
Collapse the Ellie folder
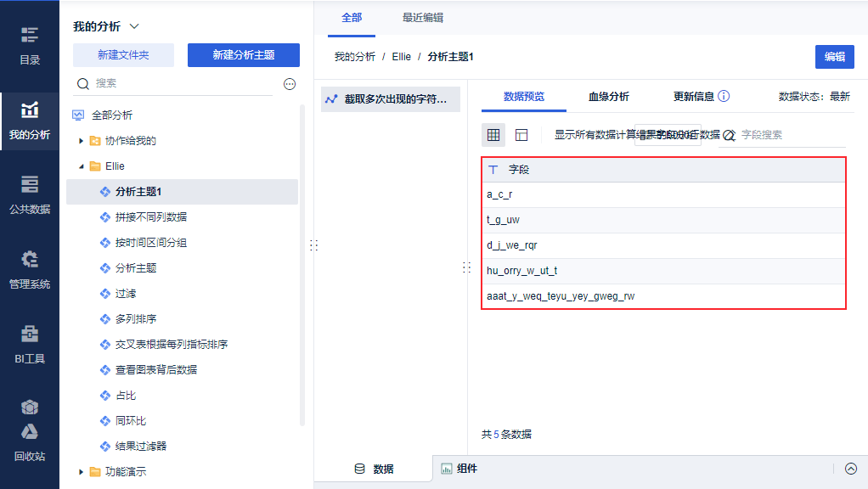point(82,166)
